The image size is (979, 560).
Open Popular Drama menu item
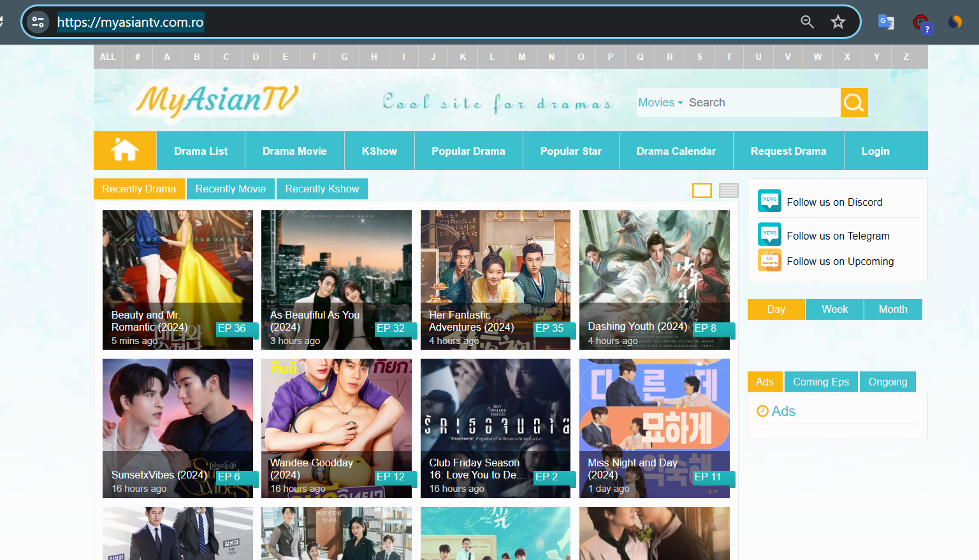pyautogui.click(x=468, y=151)
